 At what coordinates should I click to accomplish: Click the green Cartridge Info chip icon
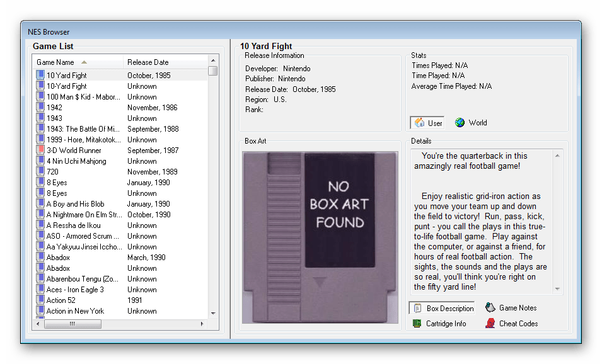[x=417, y=323]
